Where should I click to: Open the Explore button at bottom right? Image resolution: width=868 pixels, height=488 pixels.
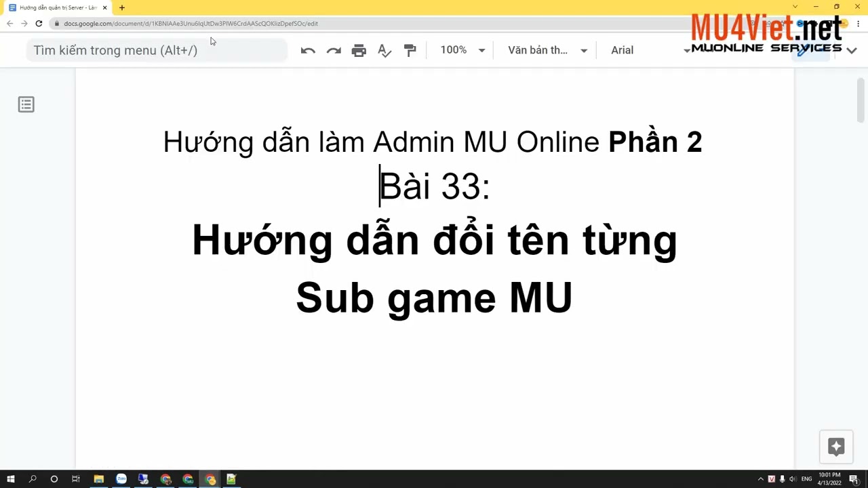(835, 447)
